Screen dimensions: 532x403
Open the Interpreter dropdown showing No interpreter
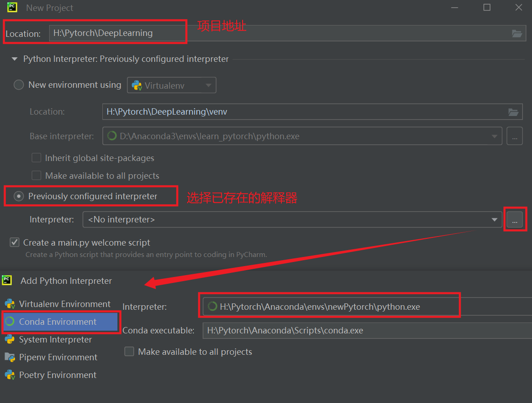(x=495, y=219)
